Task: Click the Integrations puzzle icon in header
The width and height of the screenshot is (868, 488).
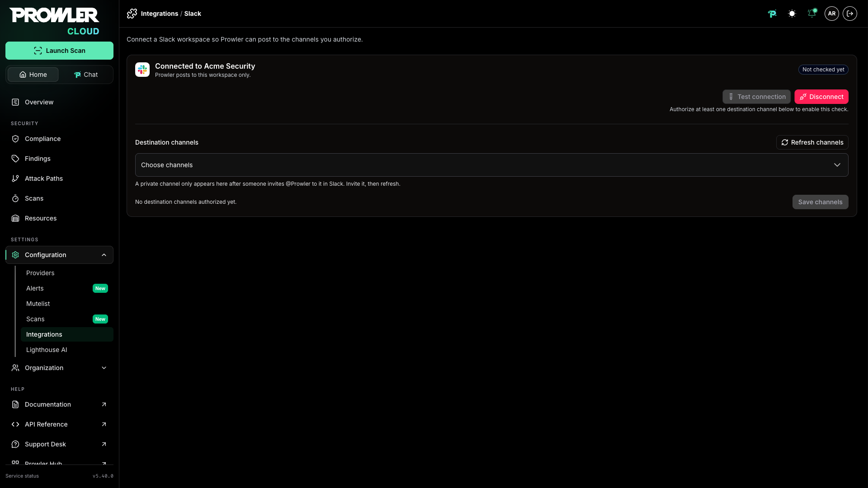Action: tap(132, 14)
